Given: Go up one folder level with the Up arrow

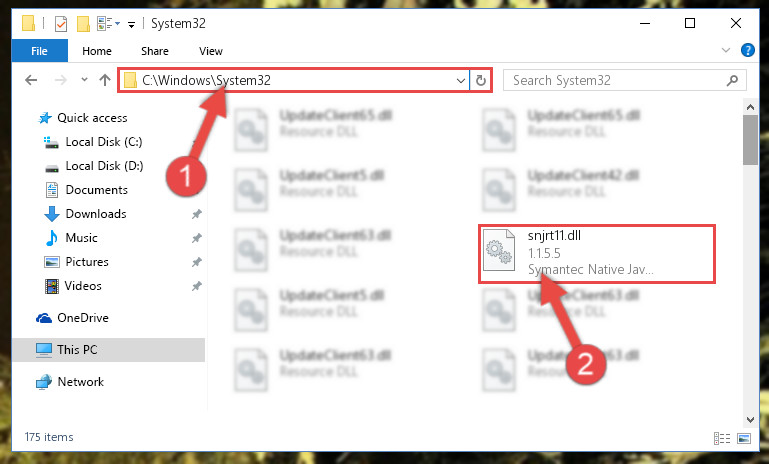Looking at the screenshot, I should 104,80.
